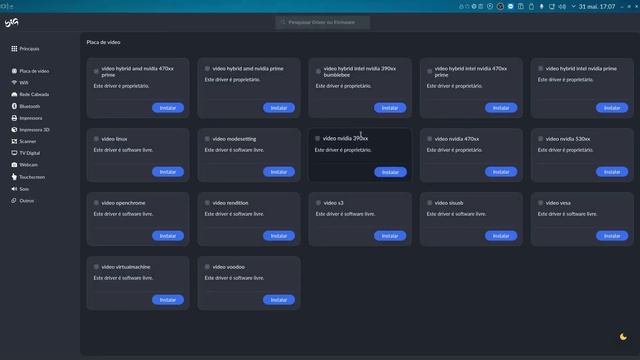Open the Impressora 3D icon
The width and height of the screenshot is (640, 360).
[14, 130]
